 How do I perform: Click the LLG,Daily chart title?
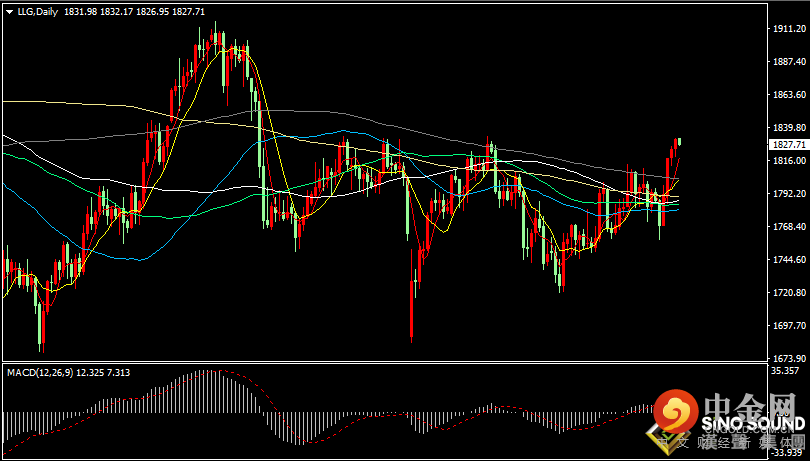click(x=38, y=12)
